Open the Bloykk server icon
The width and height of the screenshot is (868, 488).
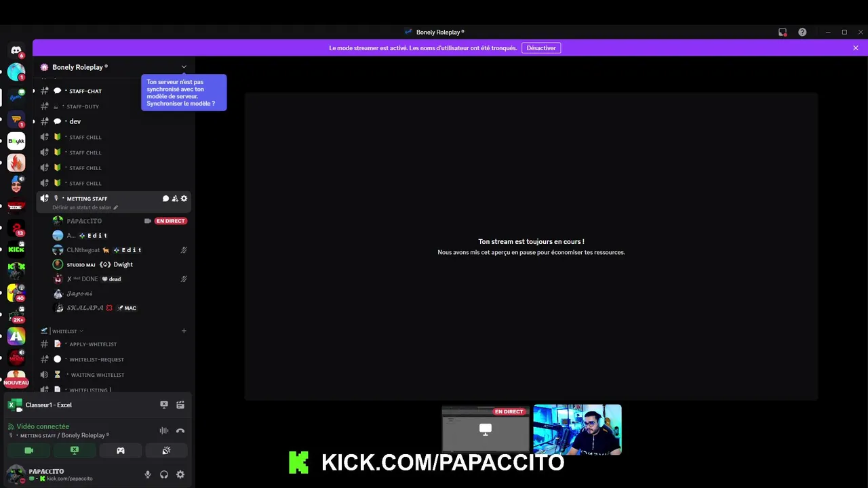(16, 141)
